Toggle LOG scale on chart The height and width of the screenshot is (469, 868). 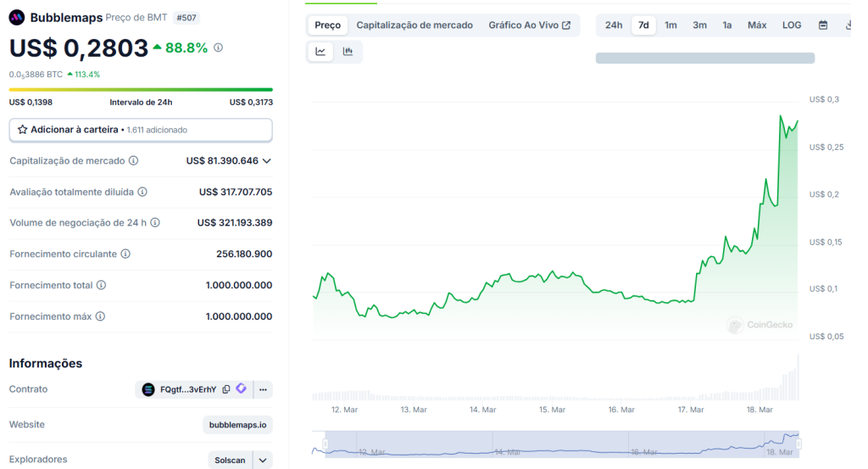click(792, 25)
